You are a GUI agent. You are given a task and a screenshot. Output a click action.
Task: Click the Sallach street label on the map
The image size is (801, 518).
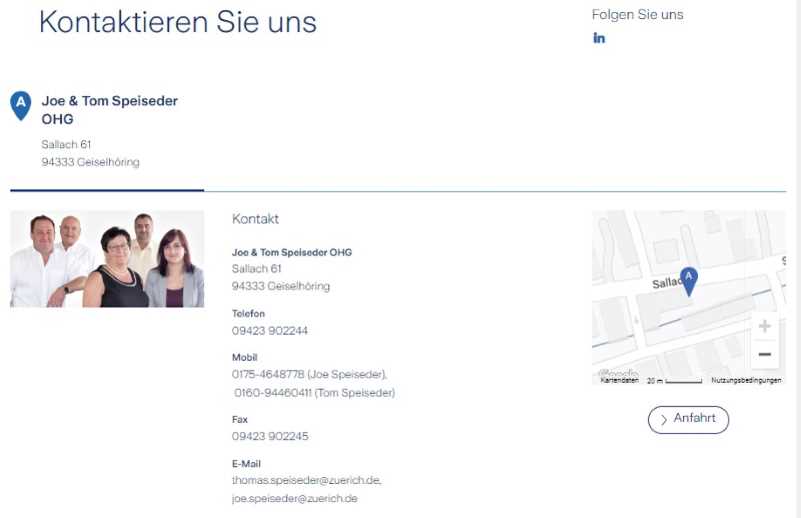[x=667, y=283]
